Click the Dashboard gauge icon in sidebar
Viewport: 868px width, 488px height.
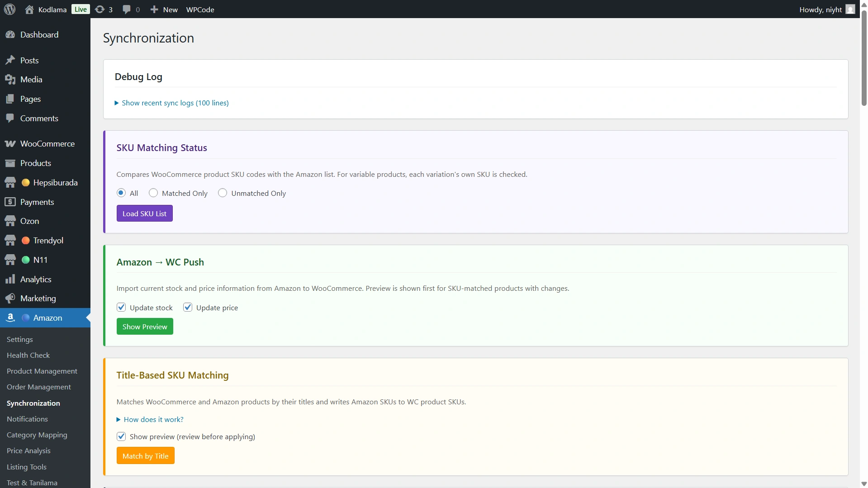[10, 35]
